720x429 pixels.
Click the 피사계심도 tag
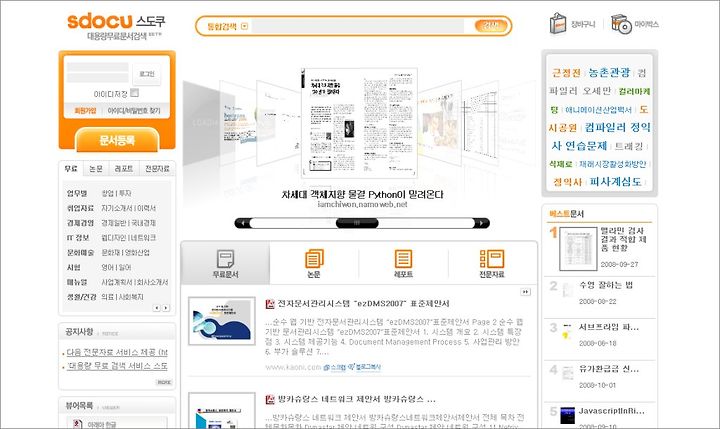pos(615,182)
